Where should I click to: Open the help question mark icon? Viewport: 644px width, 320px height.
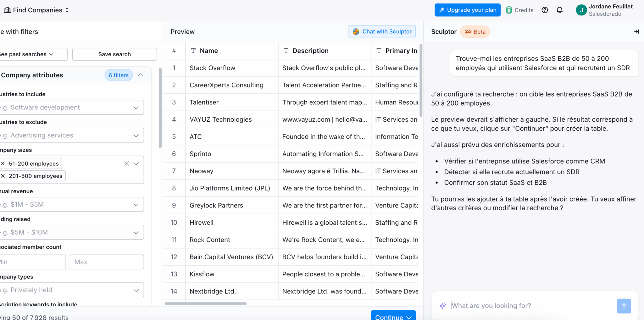545,10
